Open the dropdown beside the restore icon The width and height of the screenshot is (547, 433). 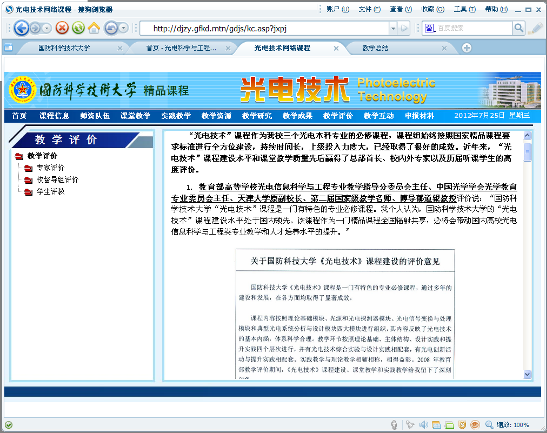124,28
